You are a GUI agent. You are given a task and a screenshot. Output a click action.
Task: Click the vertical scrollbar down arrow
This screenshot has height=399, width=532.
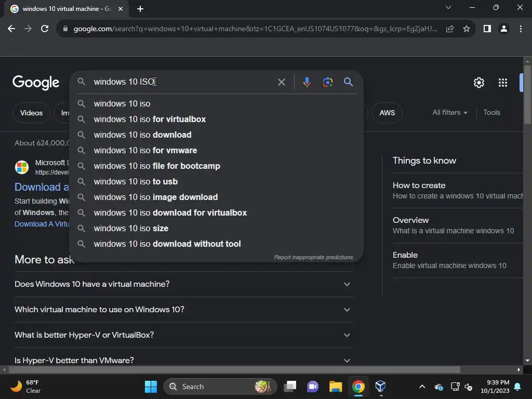click(527, 361)
